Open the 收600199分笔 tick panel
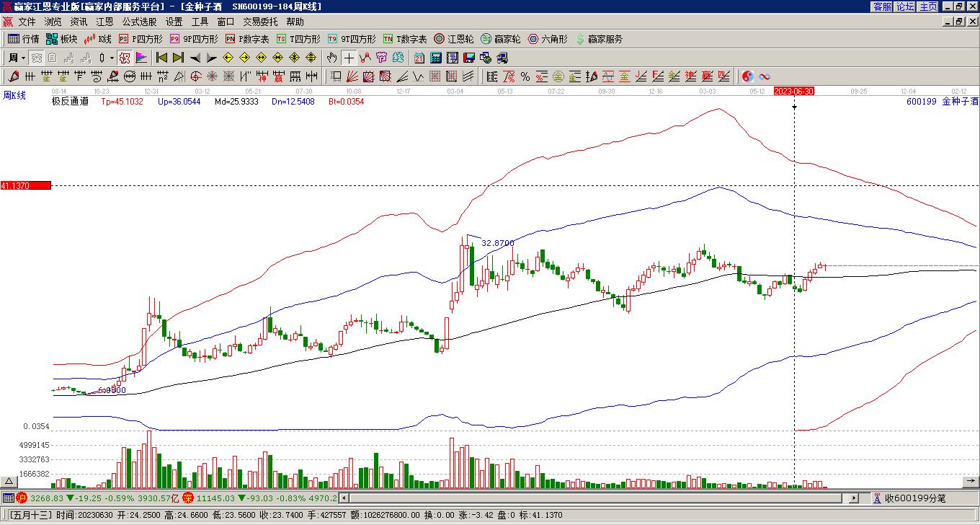The height and width of the screenshot is (525, 980). 910,498
